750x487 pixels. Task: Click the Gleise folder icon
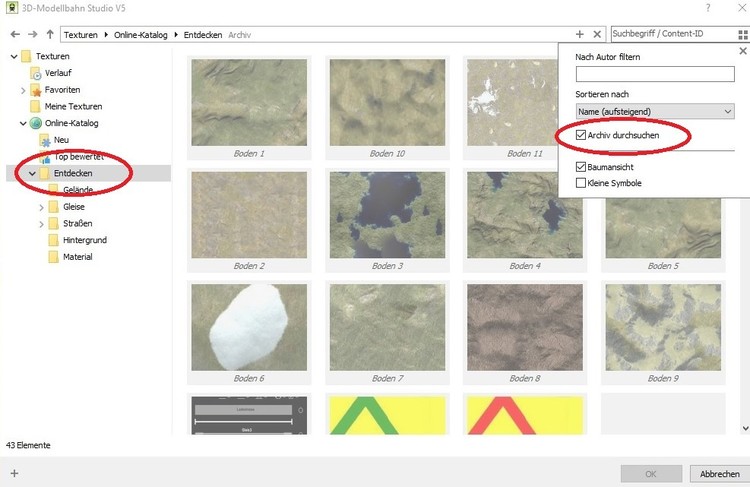coord(54,207)
